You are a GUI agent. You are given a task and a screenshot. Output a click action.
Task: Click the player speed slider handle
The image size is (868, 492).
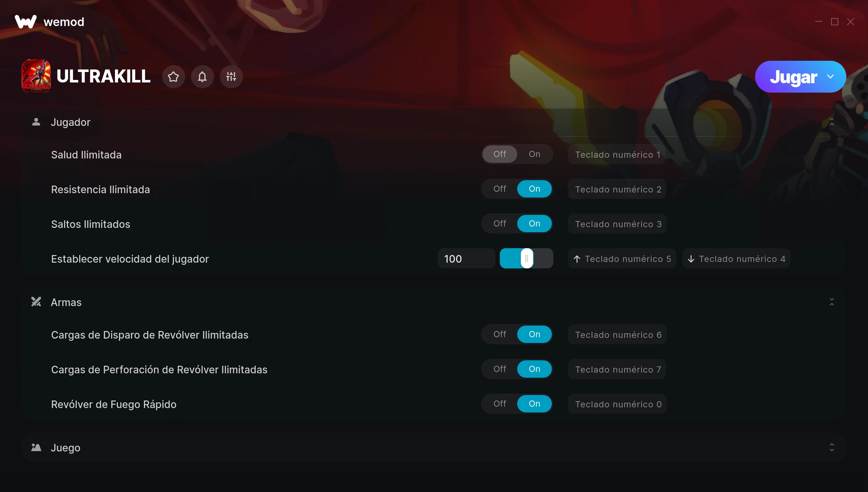pos(527,258)
